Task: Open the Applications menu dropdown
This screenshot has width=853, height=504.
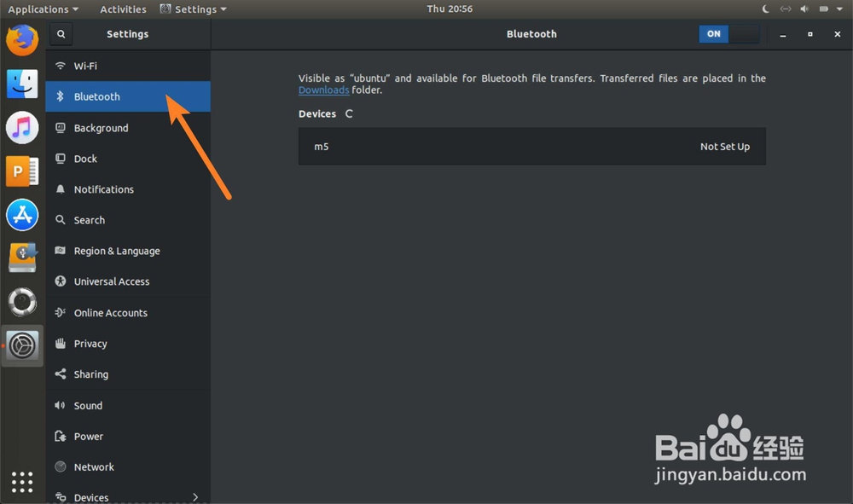Action: tap(43, 9)
